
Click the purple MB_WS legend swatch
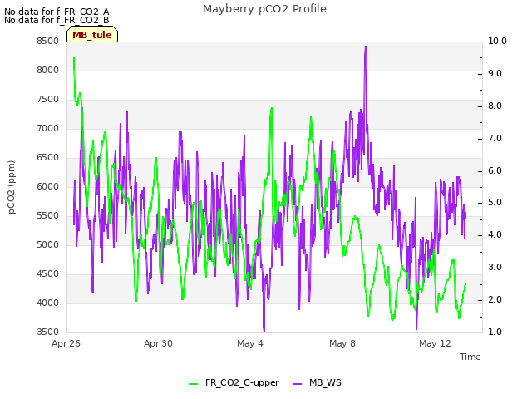click(297, 384)
